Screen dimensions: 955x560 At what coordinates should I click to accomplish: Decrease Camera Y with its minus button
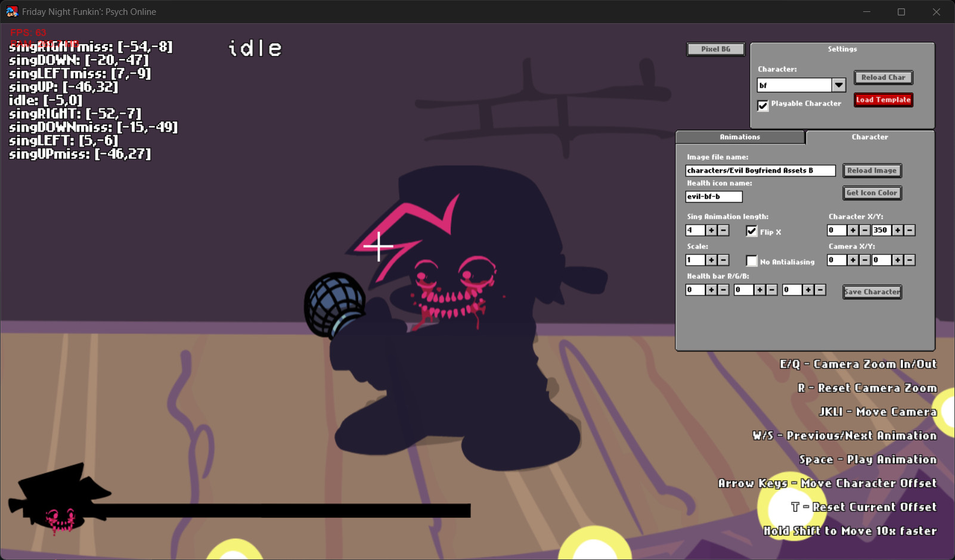pyautogui.click(x=910, y=260)
